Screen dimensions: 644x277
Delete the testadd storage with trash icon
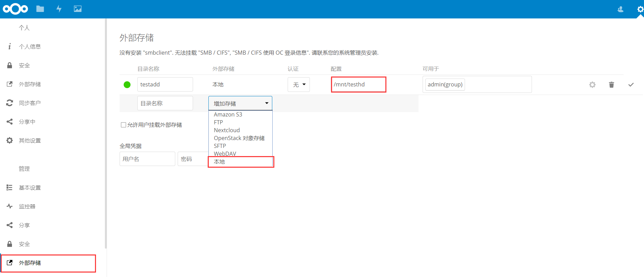pyautogui.click(x=612, y=85)
